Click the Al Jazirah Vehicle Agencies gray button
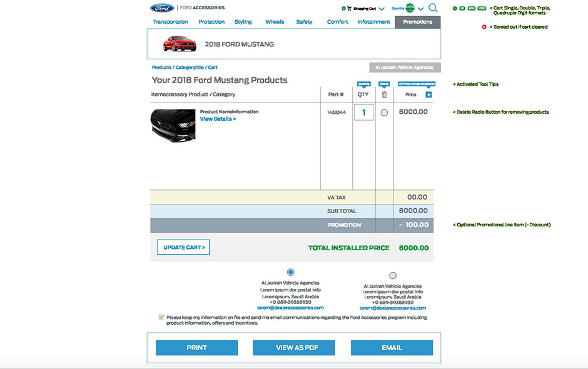 tap(405, 68)
